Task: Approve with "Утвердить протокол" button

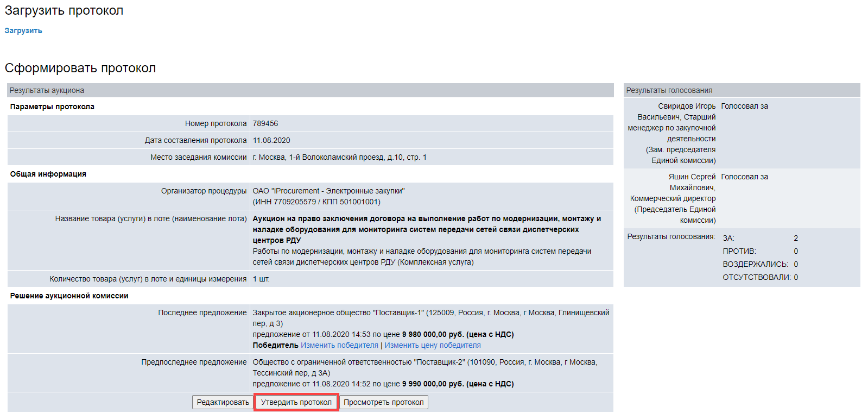Action: point(296,402)
